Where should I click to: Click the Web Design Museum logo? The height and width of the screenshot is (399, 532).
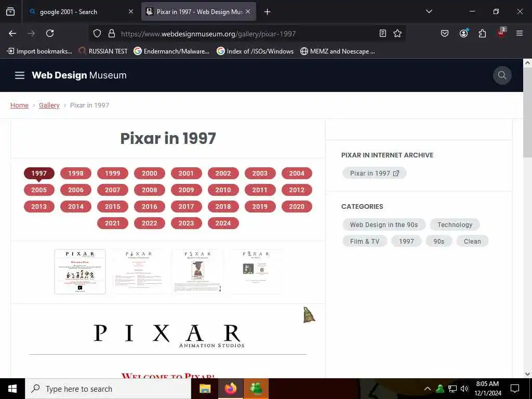[79, 75]
